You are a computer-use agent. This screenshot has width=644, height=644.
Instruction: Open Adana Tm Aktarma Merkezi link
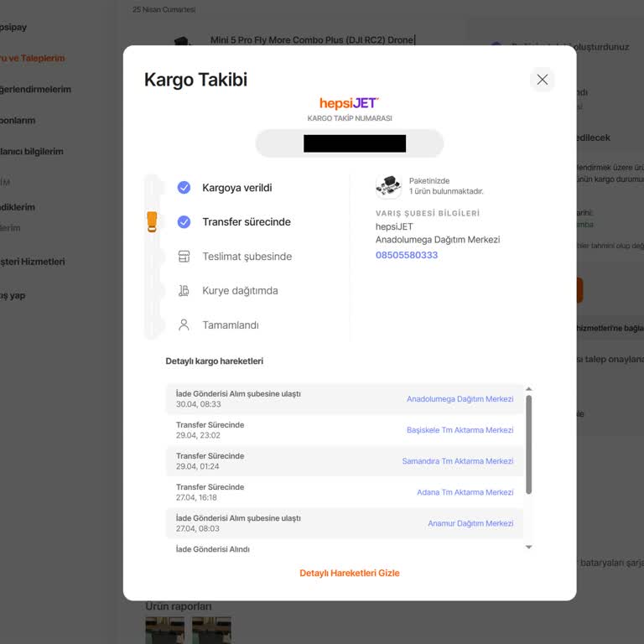tap(465, 492)
